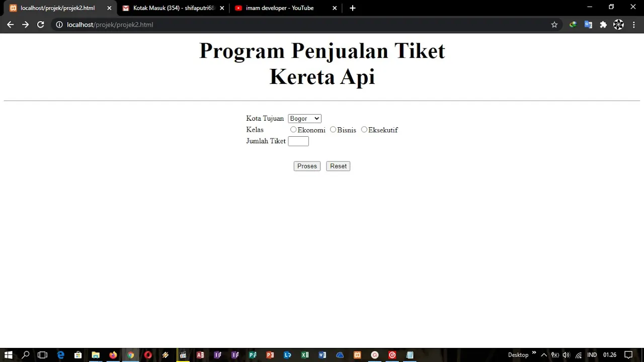644x362 pixels.
Task: Open Chrome's three-dot menu
Action: pyautogui.click(x=634, y=25)
